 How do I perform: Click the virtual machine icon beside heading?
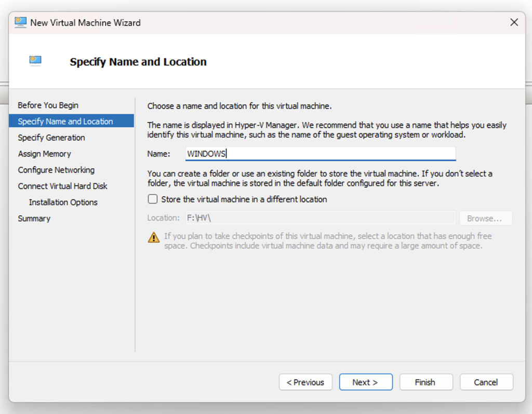pos(35,61)
